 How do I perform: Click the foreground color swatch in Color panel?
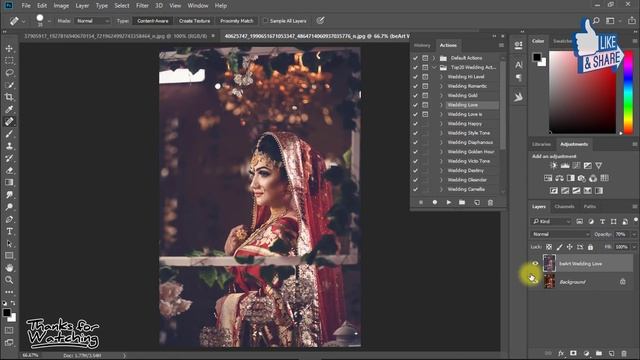coord(537,57)
